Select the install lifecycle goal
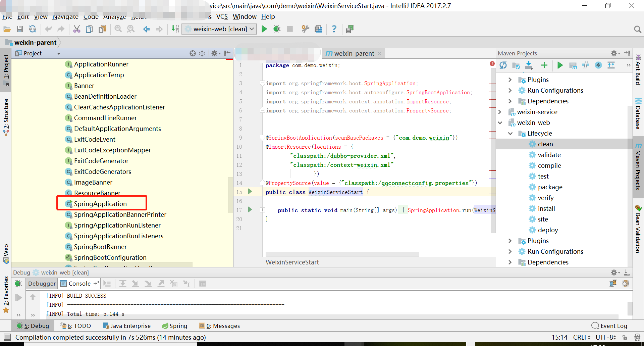Image resolution: width=644 pixels, height=346 pixels. coord(546,208)
